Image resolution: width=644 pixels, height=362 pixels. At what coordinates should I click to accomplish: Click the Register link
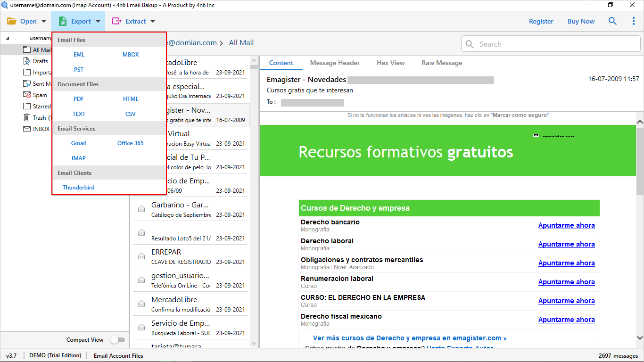[541, 21]
